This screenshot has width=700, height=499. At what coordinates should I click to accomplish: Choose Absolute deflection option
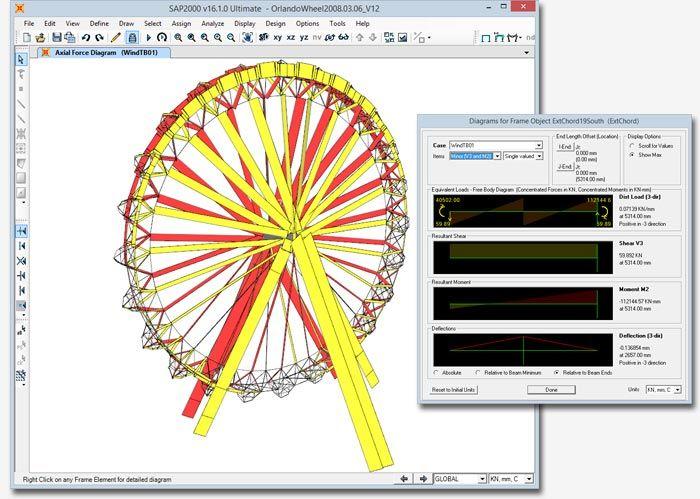(x=436, y=373)
